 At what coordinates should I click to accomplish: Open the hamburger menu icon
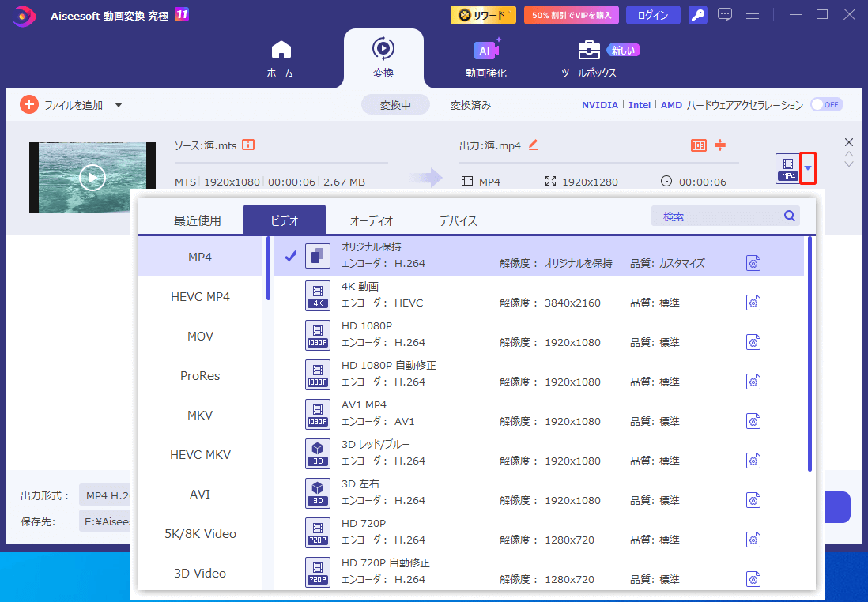753,14
